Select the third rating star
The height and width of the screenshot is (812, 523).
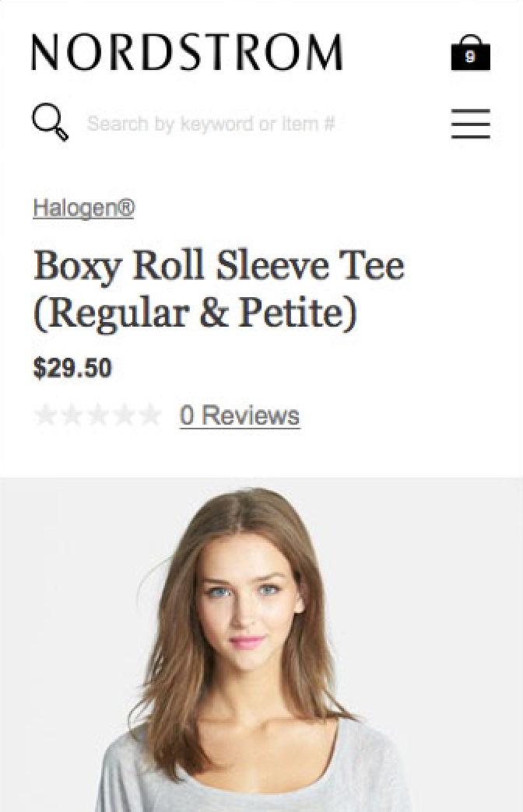coord(98,415)
